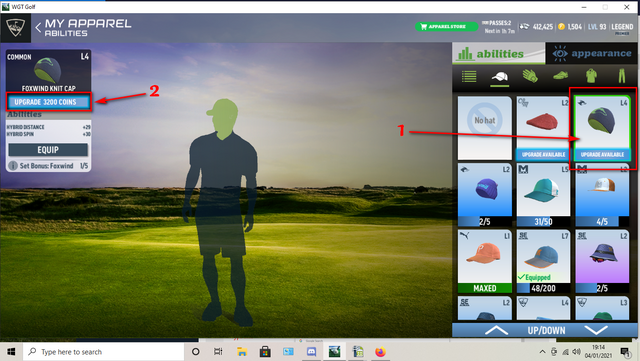Click the Topgolf shield logo
Screen dimensions: 640x361
(16, 28)
